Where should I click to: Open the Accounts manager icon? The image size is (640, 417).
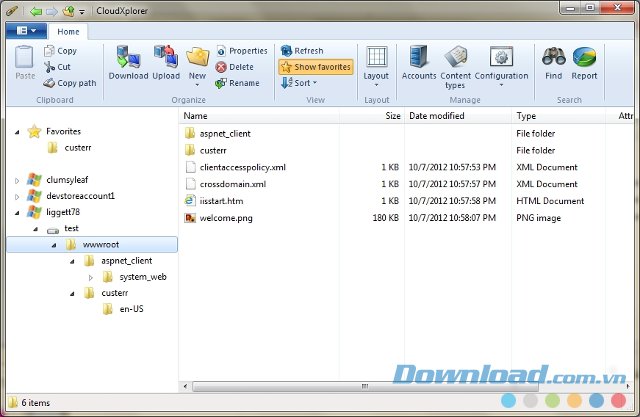[418, 62]
